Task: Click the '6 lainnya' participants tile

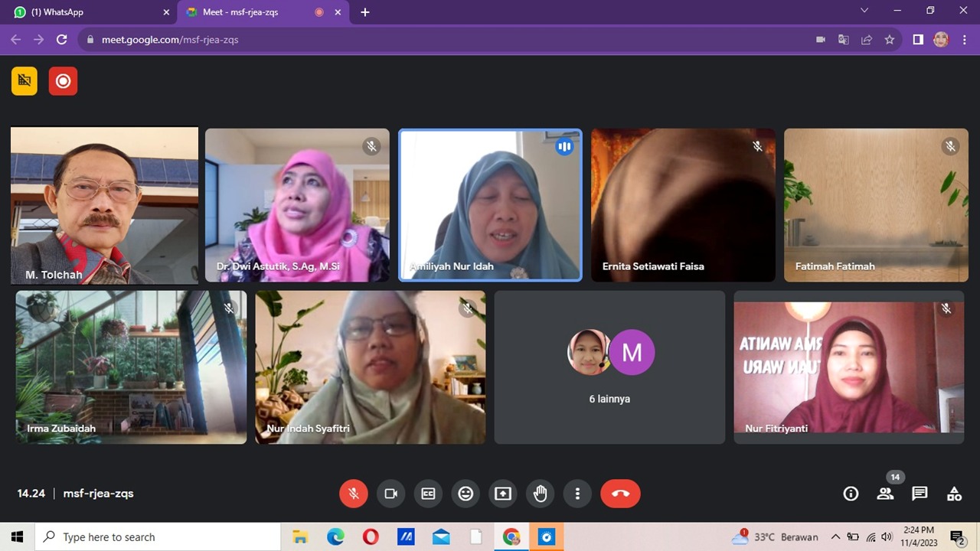Action: [x=609, y=367]
